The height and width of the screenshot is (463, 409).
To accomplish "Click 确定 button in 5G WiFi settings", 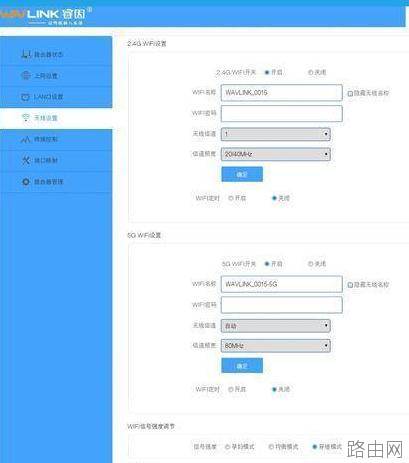I will point(242,366).
